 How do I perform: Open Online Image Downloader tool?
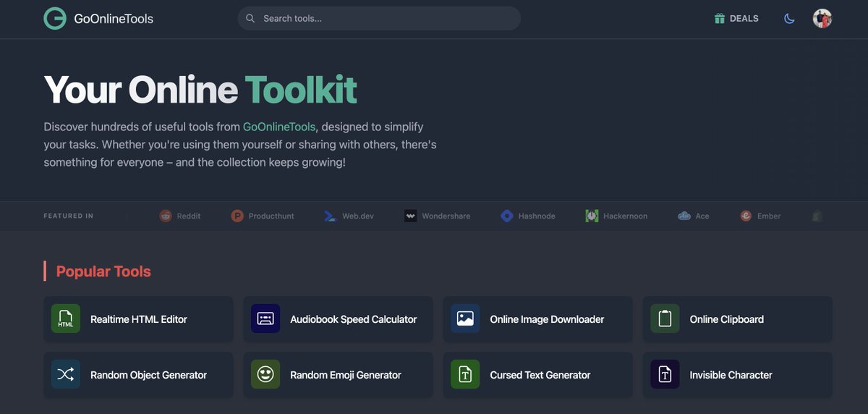537,319
